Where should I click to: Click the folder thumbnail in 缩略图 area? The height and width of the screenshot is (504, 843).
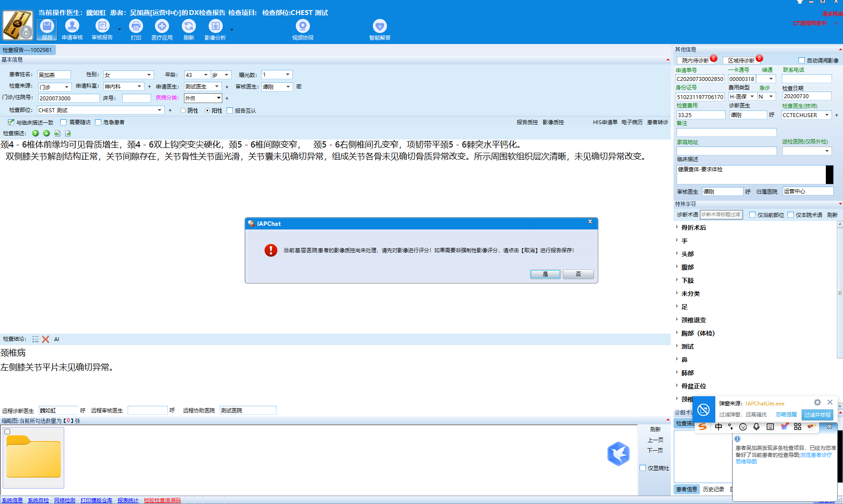click(33, 457)
